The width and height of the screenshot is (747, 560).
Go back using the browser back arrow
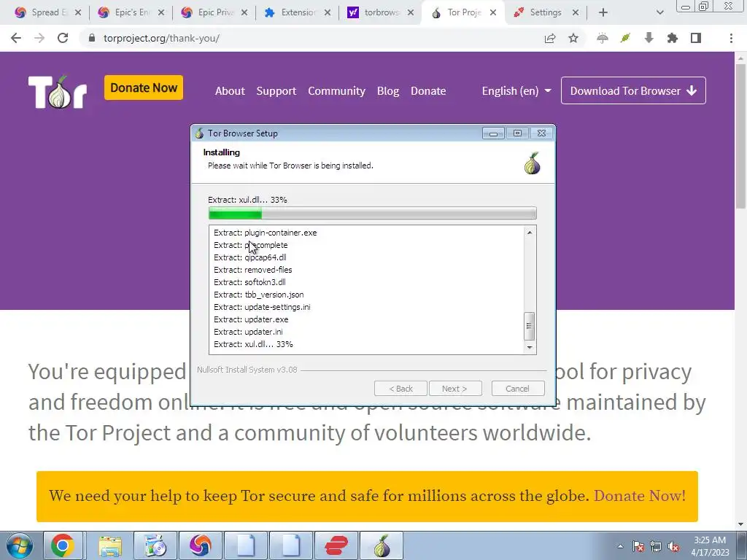pyautogui.click(x=16, y=38)
